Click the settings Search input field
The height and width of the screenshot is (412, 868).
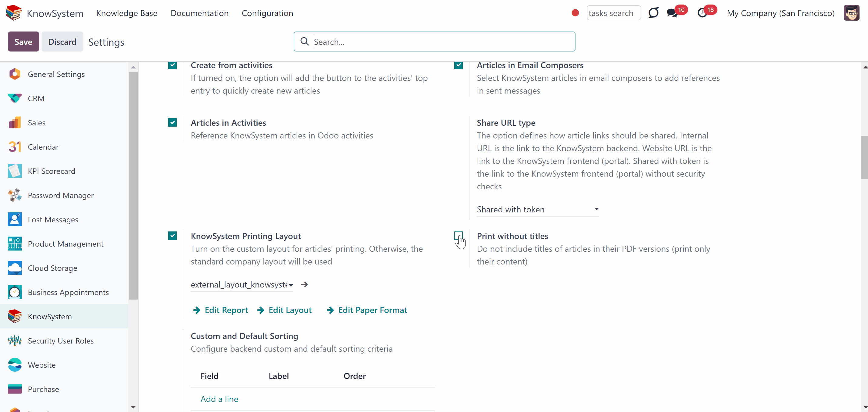[x=434, y=42]
